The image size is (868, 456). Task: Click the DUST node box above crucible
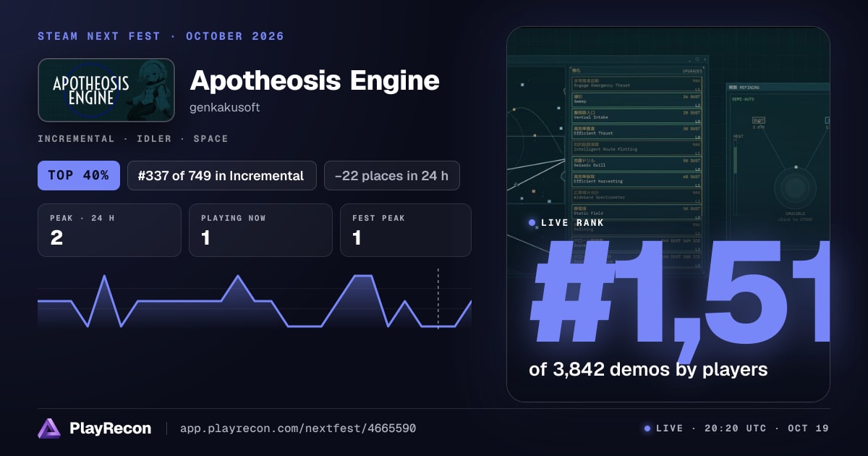(x=758, y=120)
